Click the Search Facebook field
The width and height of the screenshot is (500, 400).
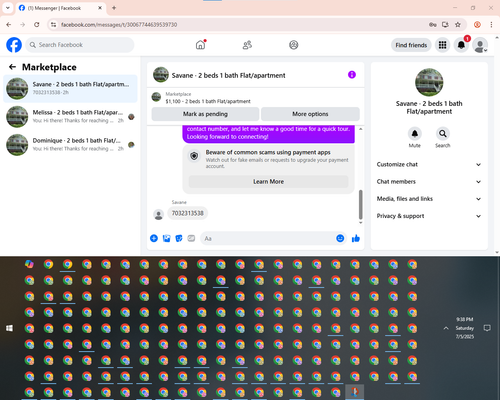point(80,45)
